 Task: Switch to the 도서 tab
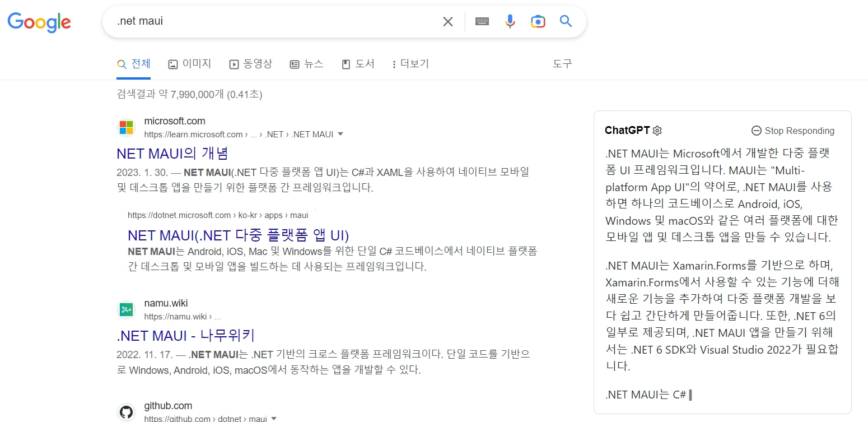tap(358, 64)
